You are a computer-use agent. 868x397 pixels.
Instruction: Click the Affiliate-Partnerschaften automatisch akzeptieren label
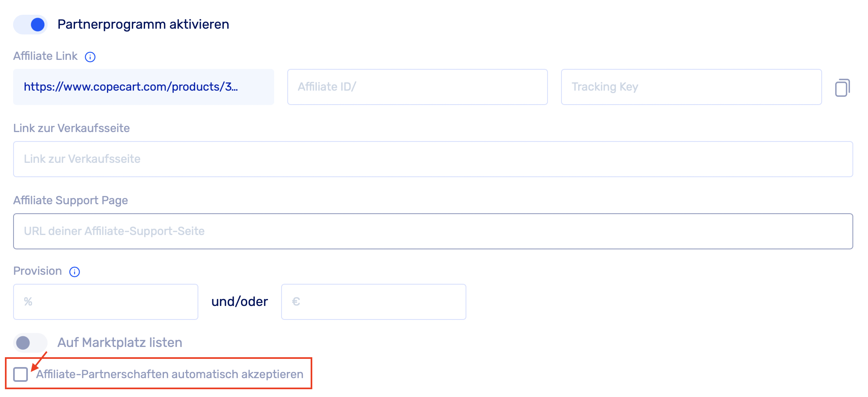coord(170,374)
